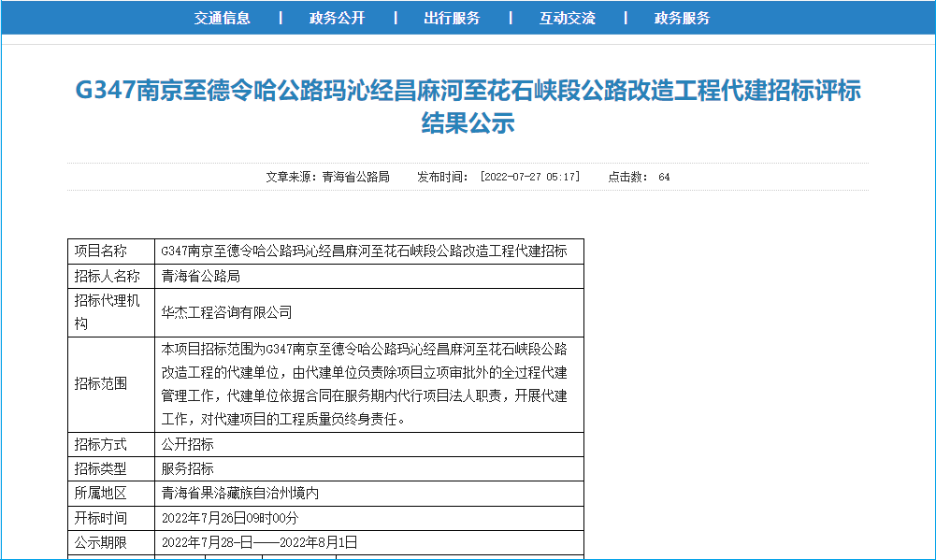The height and width of the screenshot is (560, 936).
Task: Open the 交通信息 navigation menu
Action: 223,18
